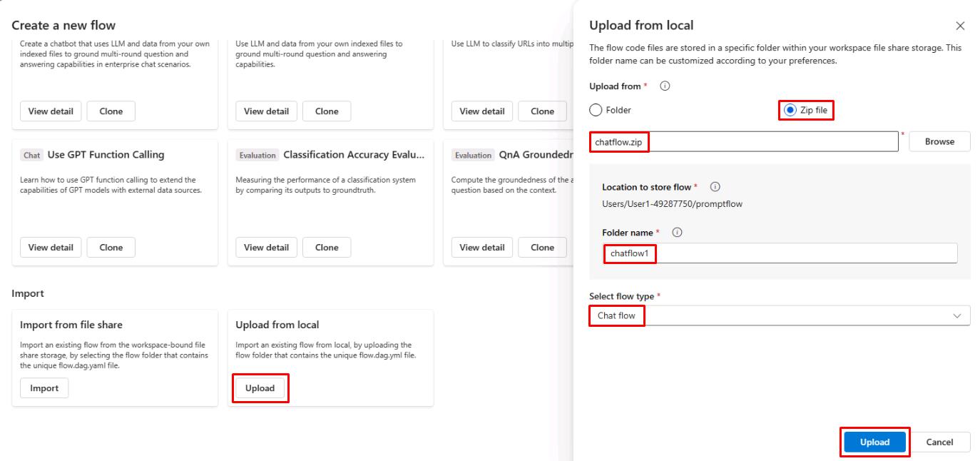Click the blue Upload button

coord(874,442)
